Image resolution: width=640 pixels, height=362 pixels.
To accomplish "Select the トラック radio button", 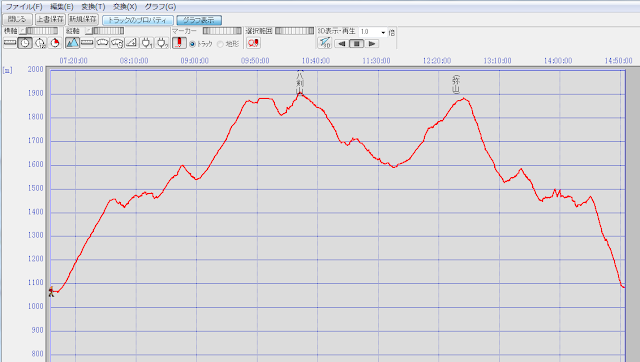I will click(192, 44).
